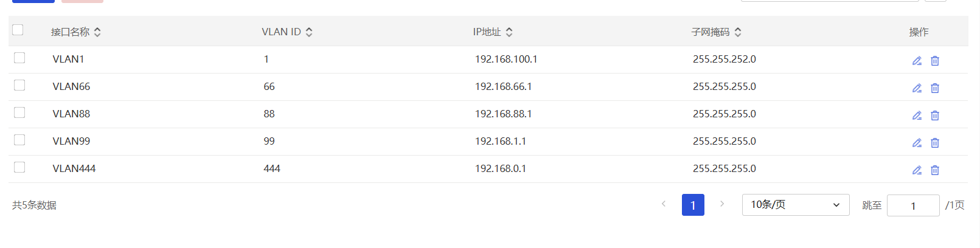The height and width of the screenshot is (248, 980).
Task: Focus the 跳至 page number input
Action: [x=913, y=205]
